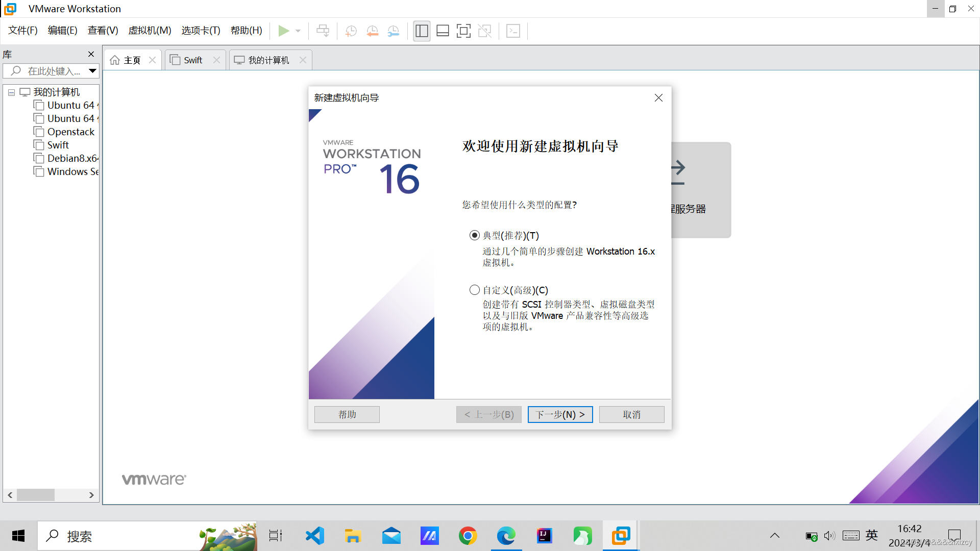Open the console view icon
The width and height of the screenshot is (980, 551).
(513, 31)
